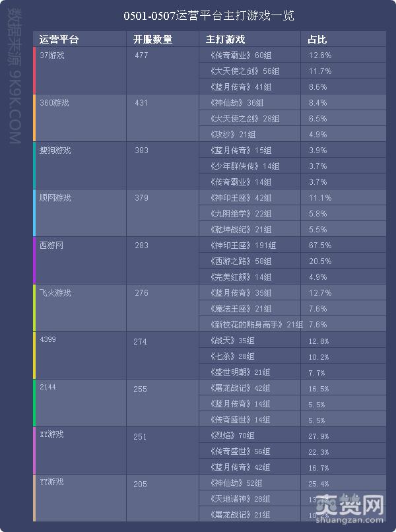
Task: Click the 顺网游戏 platform name
Action: 55,198
